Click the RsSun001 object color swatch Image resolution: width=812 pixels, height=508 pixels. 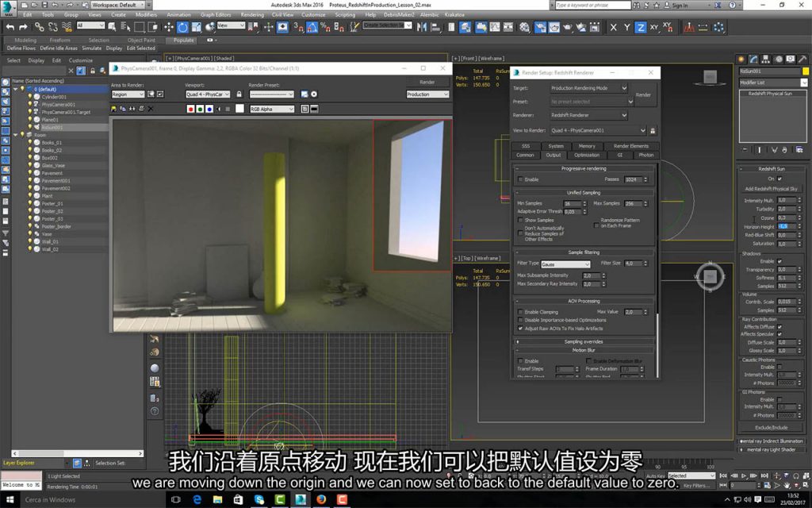click(x=806, y=71)
